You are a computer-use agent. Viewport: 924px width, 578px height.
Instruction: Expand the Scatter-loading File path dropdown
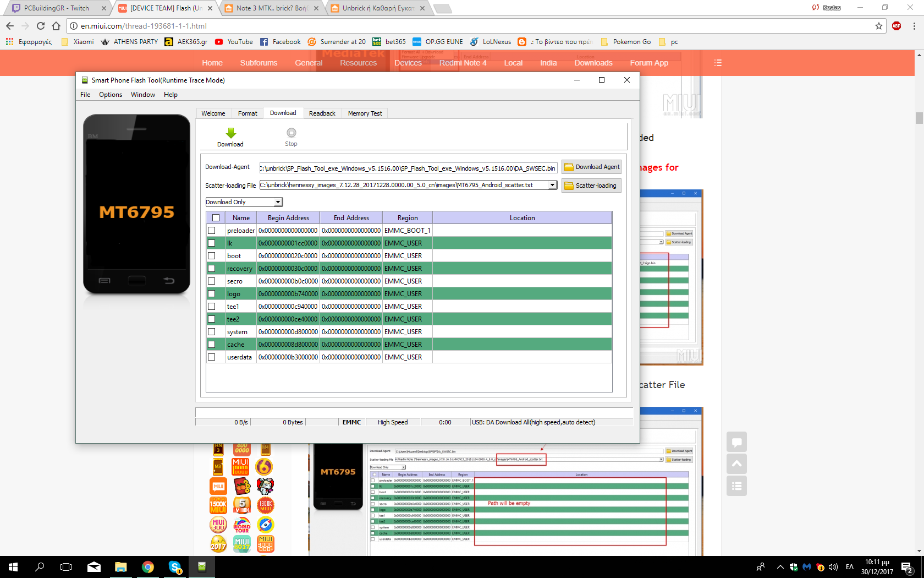(x=552, y=186)
